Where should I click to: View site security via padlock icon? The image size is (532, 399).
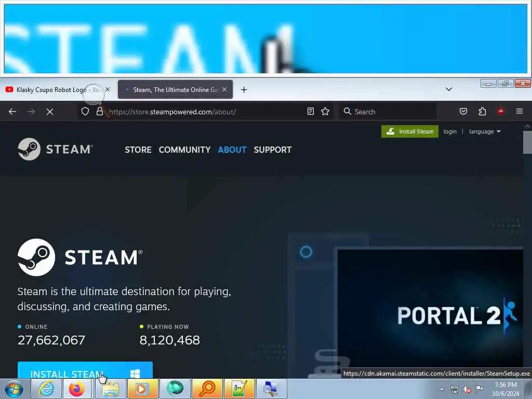click(x=99, y=112)
